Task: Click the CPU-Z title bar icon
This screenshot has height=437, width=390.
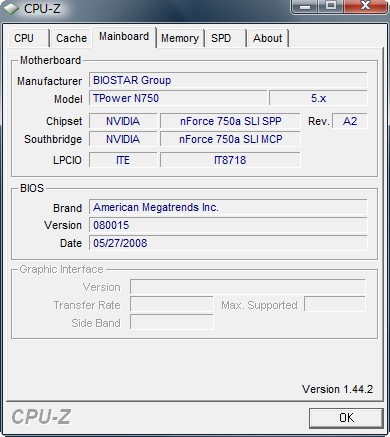Action: pyautogui.click(x=11, y=9)
